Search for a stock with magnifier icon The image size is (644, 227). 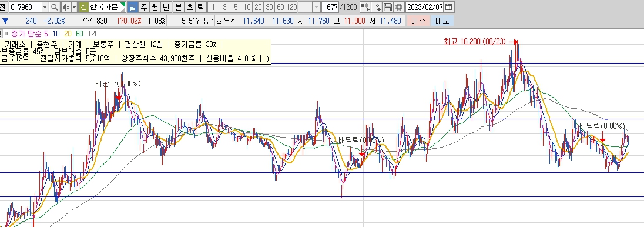coord(55,7)
